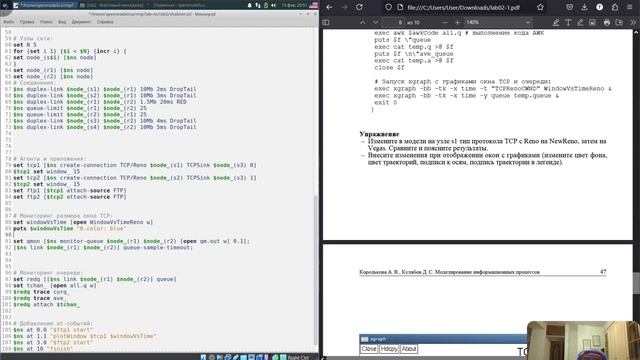640x360 pixels.
Task: Select the PDF highlight tool
Action: pyautogui.click(x=556, y=22)
